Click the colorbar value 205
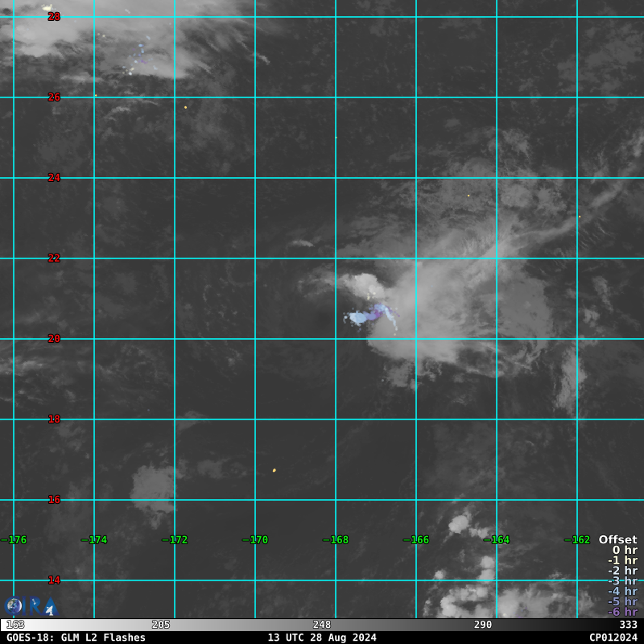This screenshot has height=644, width=644. pyautogui.click(x=160, y=625)
